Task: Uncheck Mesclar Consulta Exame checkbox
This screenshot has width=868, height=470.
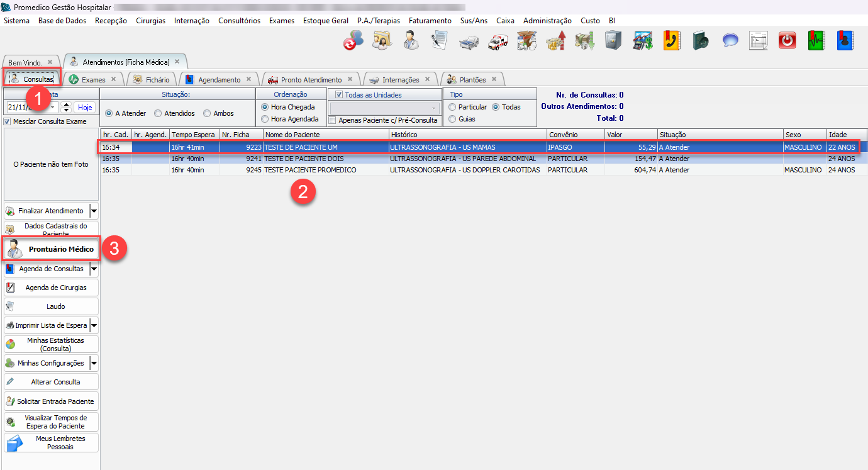Action: [x=8, y=121]
